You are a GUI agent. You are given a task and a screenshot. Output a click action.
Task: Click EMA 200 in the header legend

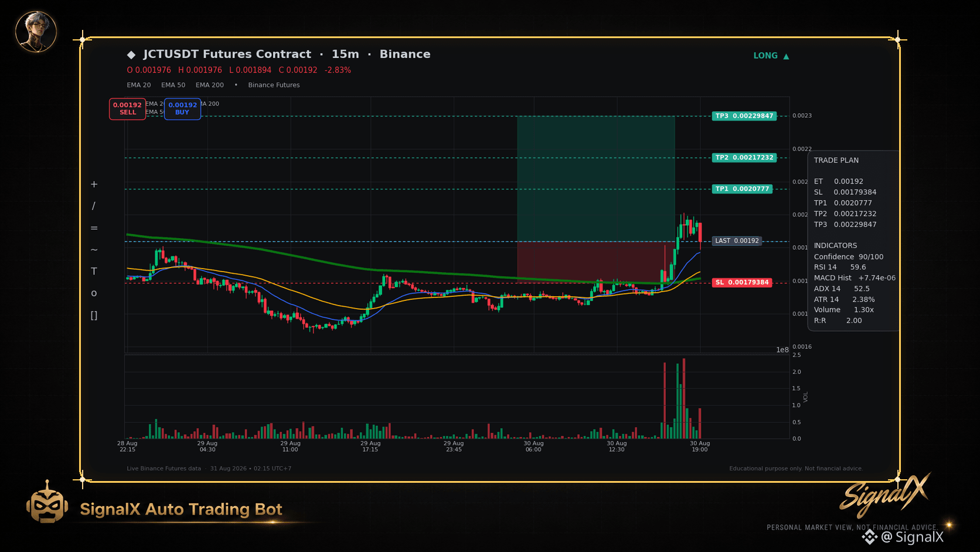point(210,85)
